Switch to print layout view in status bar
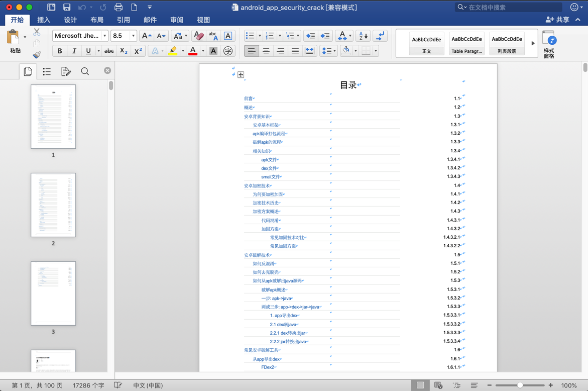This screenshot has height=391, width=588. [420, 385]
